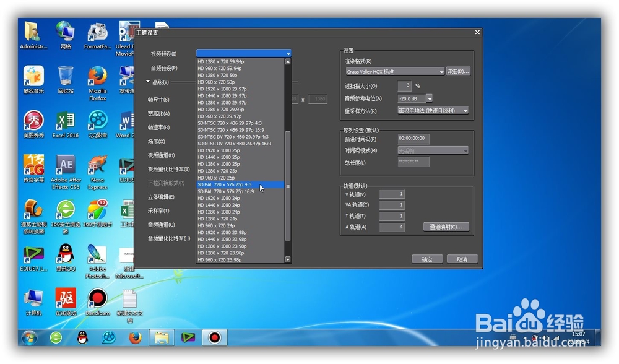Launch Nero Express desktop shortcut
This screenshot has width=619, height=364.
[x=98, y=172]
